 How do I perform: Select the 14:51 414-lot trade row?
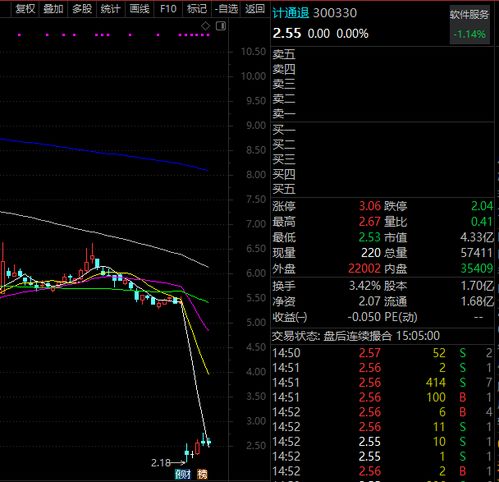point(382,382)
